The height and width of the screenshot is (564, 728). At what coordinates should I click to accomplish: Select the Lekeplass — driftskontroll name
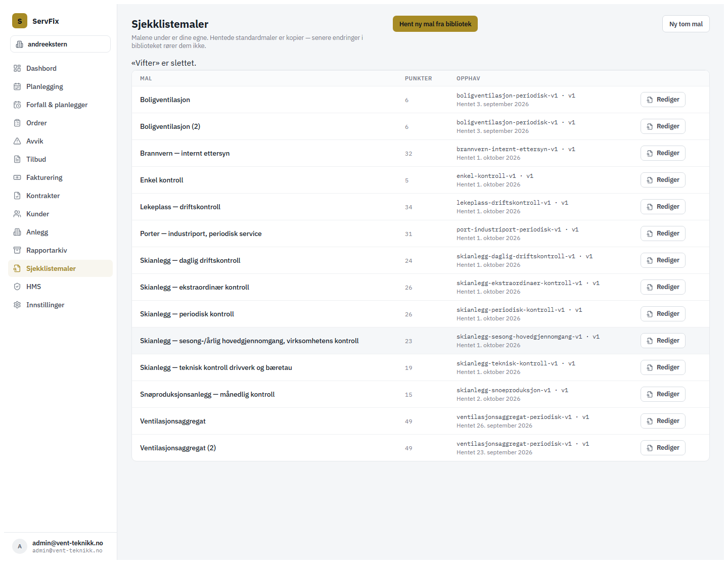tap(180, 207)
